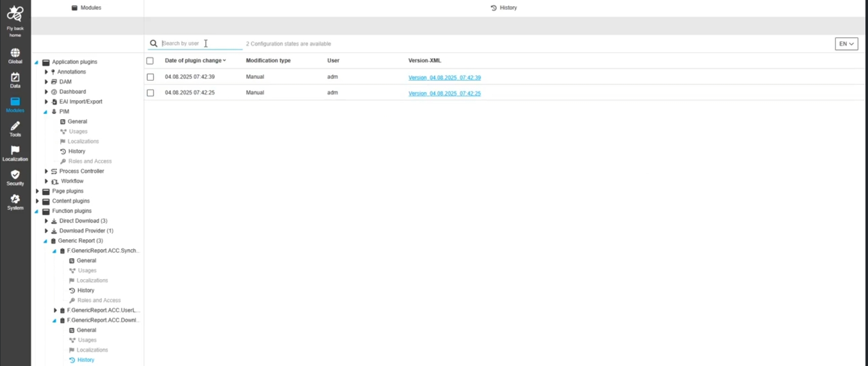The image size is (868, 366).
Task: Open the Tools sidebar section
Action: [15, 129]
